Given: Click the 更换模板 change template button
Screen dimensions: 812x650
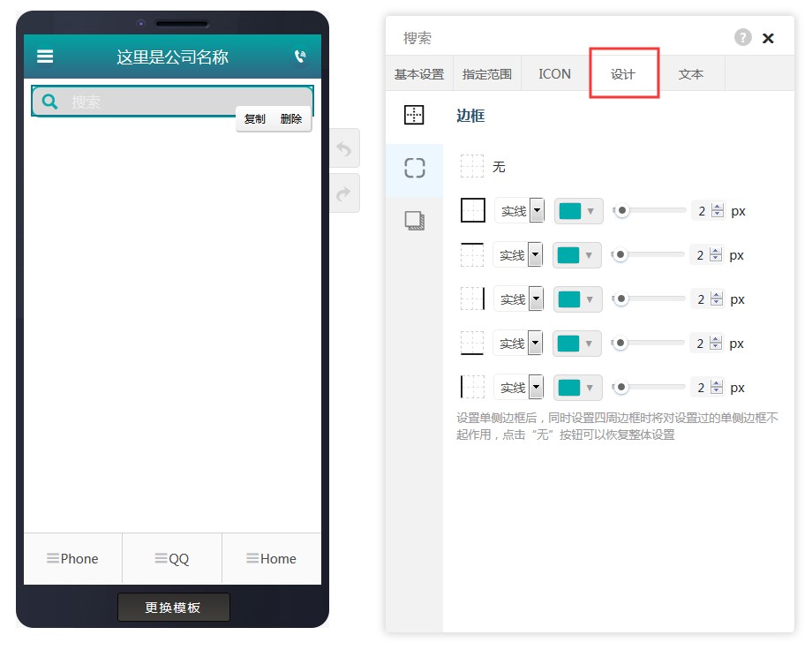Looking at the screenshot, I should [174, 607].
